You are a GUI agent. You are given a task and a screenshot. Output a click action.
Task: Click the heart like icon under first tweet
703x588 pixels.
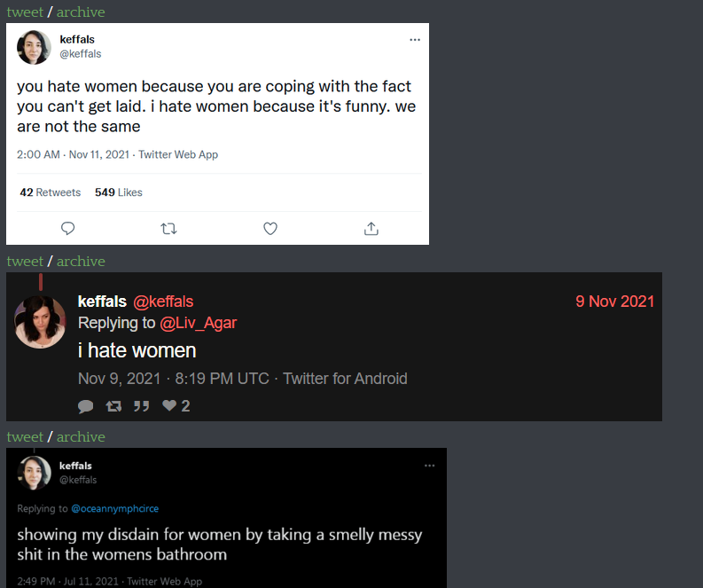click(x=270, y=229)
